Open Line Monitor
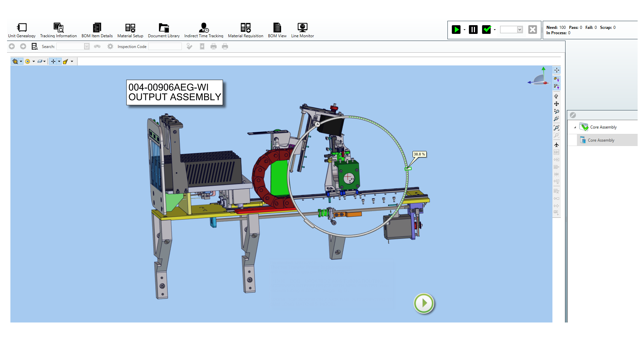 pos(303,30)
